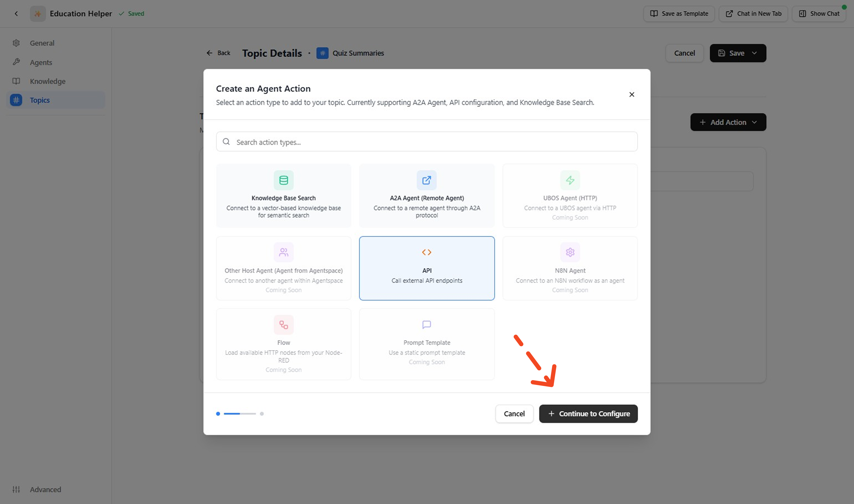Open the Knowledge sidebar section
The height and width of the screenshot is (504, 854).
tap(48, 81)
